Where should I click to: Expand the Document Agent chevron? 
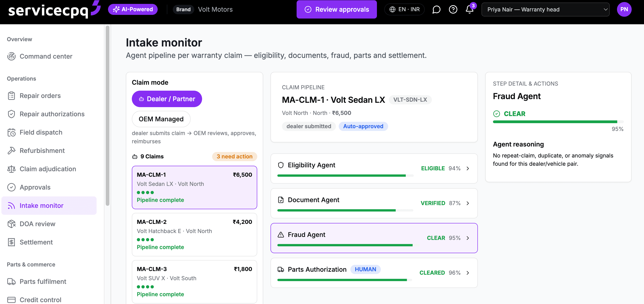pos(468,203)
